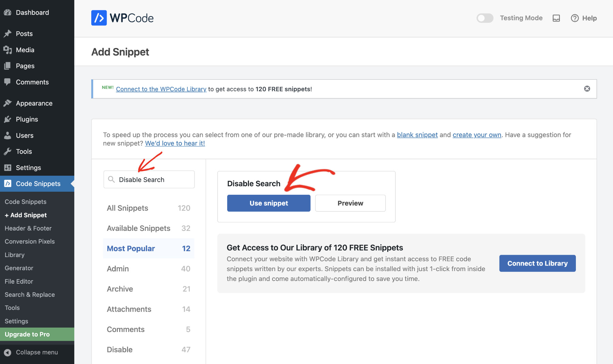Open the blank snippet link
The image size is (613, 364).
coord(417,135)
